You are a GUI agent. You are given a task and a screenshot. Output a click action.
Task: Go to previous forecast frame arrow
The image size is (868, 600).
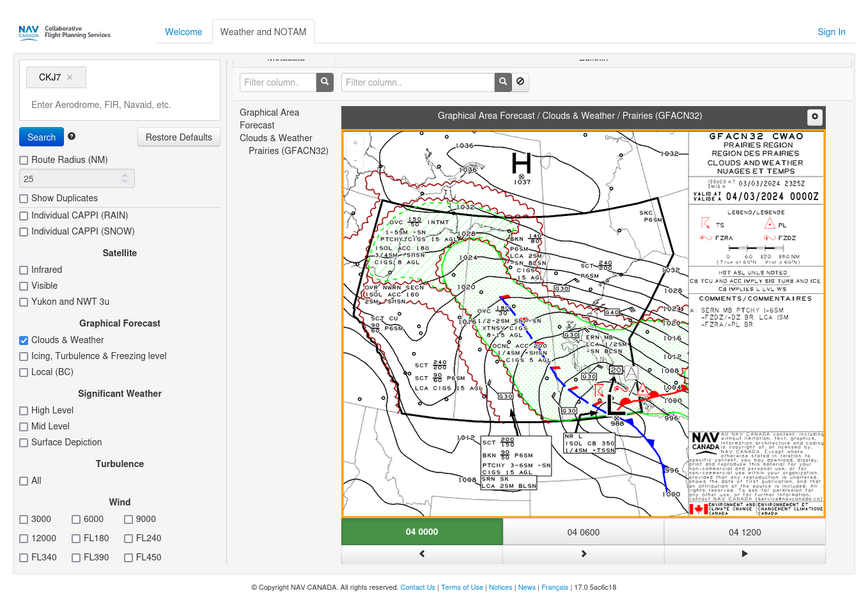422,554
